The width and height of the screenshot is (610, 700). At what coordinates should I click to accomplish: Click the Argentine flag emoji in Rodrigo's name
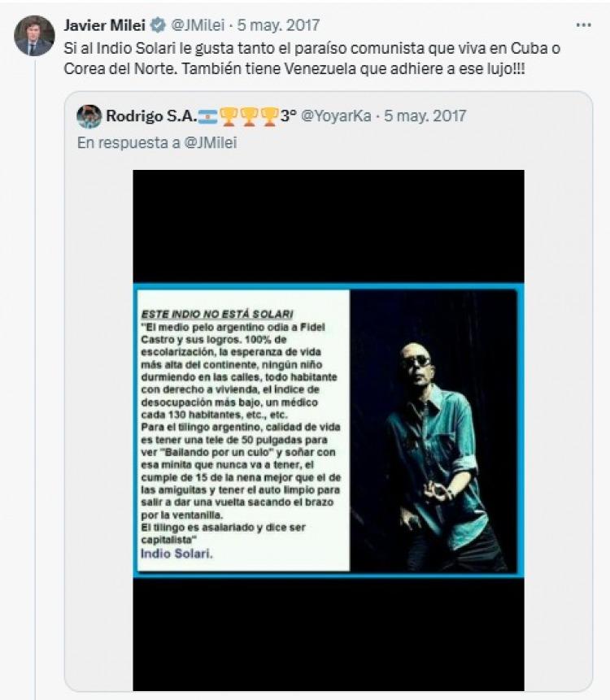click(207, 116)
